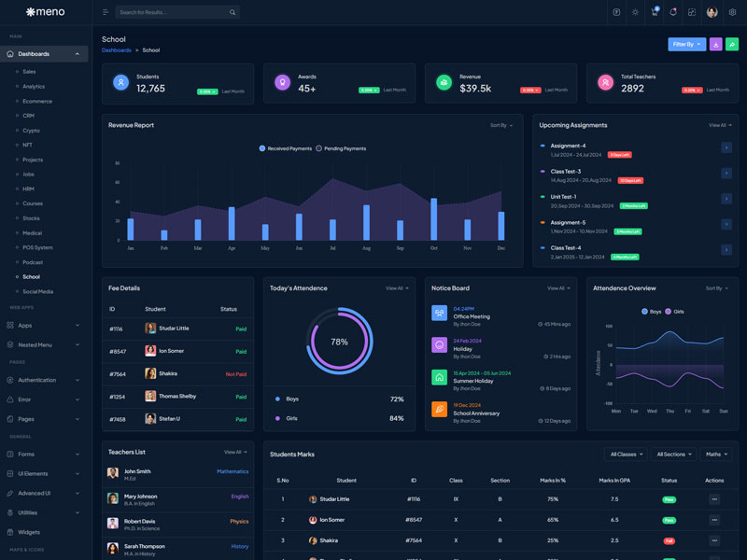Open the Social Media dashboard item

coord(38,291)
